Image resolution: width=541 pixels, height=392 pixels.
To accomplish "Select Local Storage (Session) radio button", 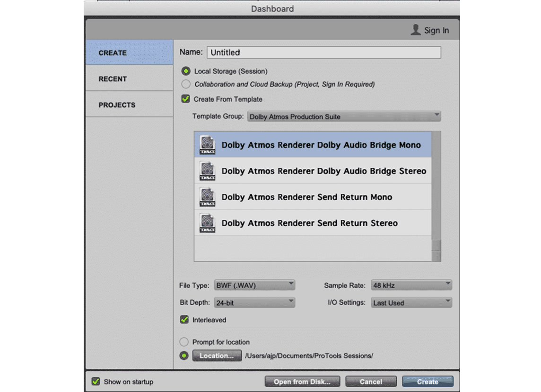I will 186,71.
